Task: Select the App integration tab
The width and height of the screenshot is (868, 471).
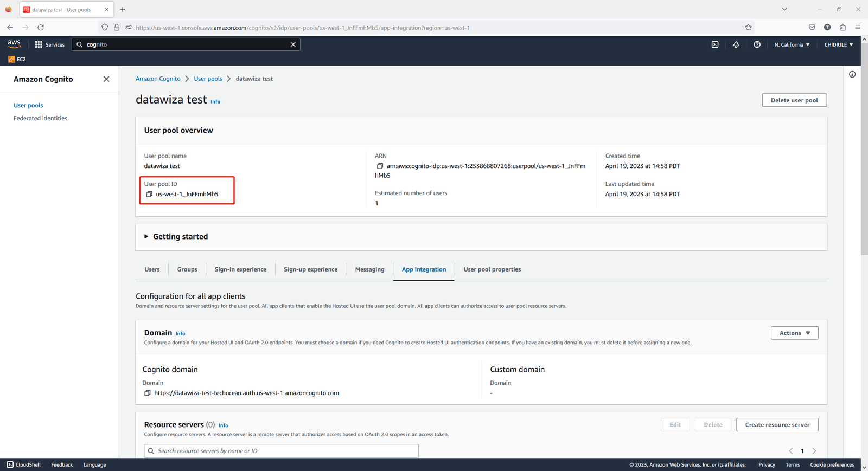Action: tap(424, 269)
